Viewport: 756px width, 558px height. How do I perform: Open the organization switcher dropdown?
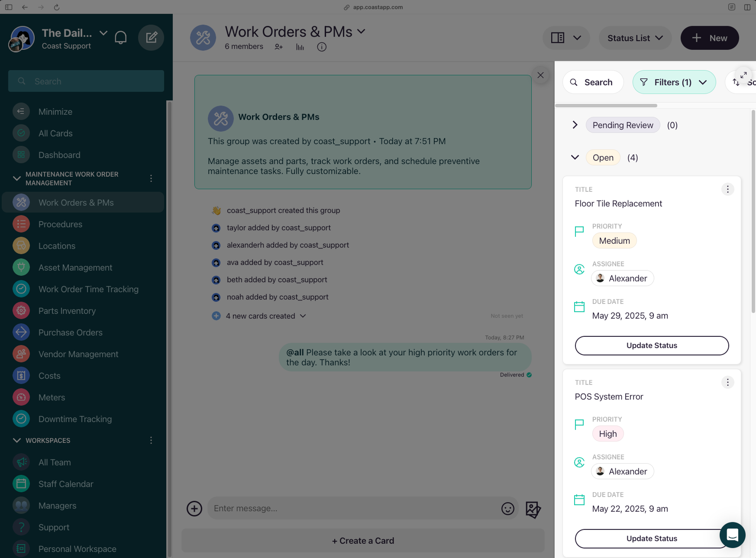(103, 33)
